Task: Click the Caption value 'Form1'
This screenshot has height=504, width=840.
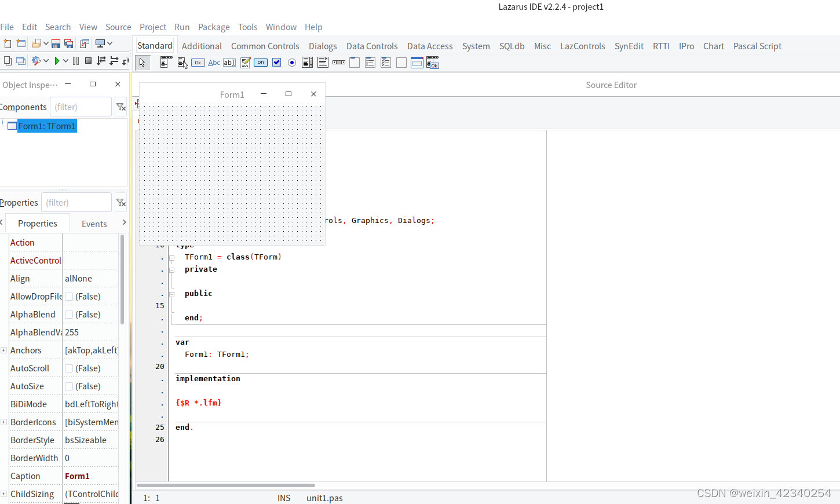Action: [x=77, y=476]
